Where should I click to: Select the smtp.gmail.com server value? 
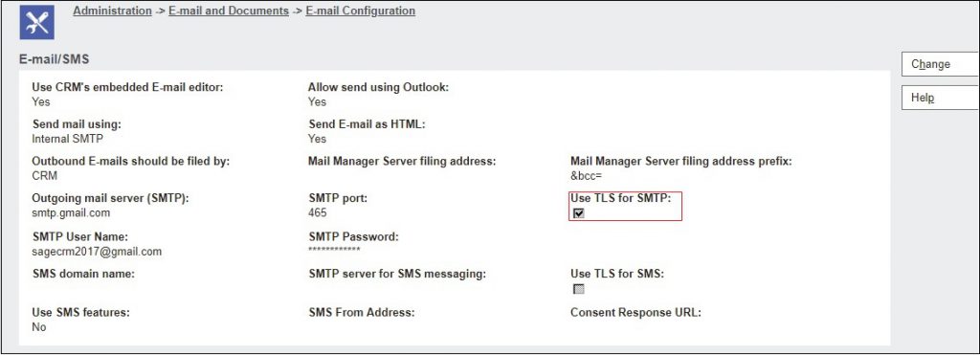(x=71, y=213)
